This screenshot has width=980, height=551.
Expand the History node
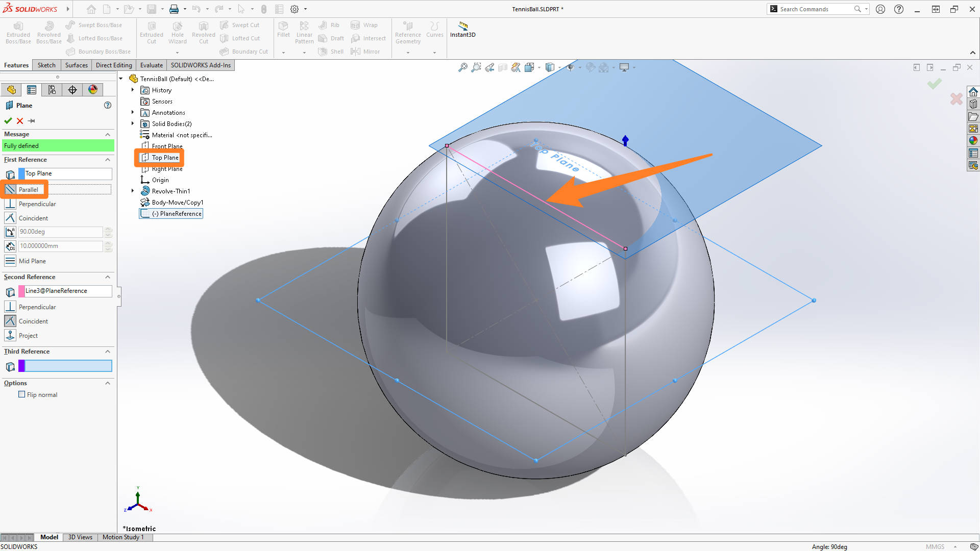133,90
